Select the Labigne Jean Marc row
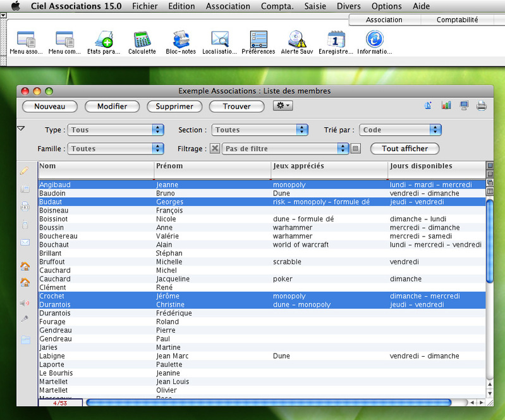This screenshot has width=505, height=420. coord(262,356)
